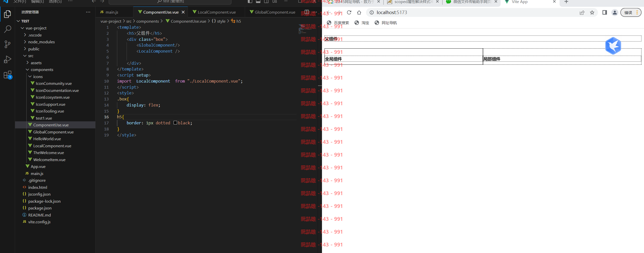The height and width of the screenshot is (253, 644).
Task: Open the Run and Debug view
Action: point(8,59)
